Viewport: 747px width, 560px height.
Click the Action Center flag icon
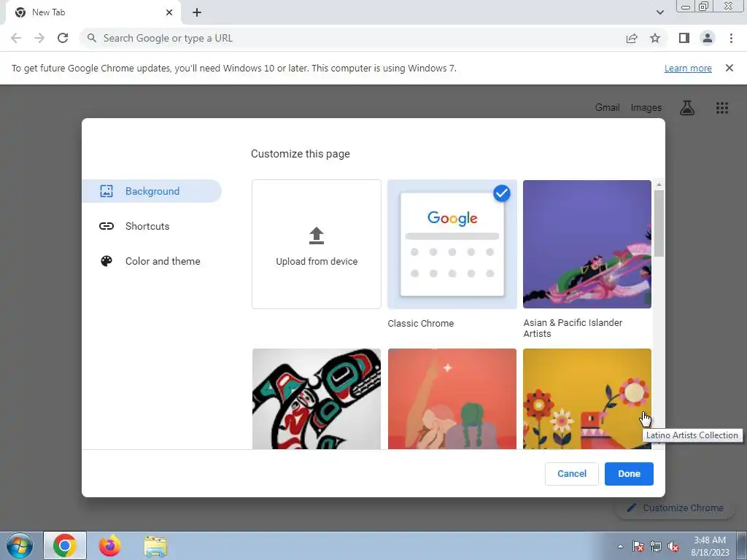pos(638,546)
